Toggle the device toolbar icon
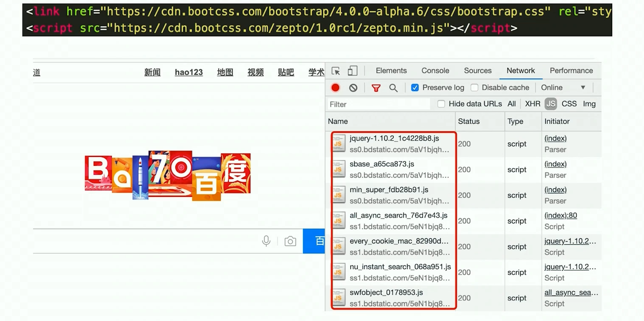This screenshot has height=321, width=644. pos(353,71)
